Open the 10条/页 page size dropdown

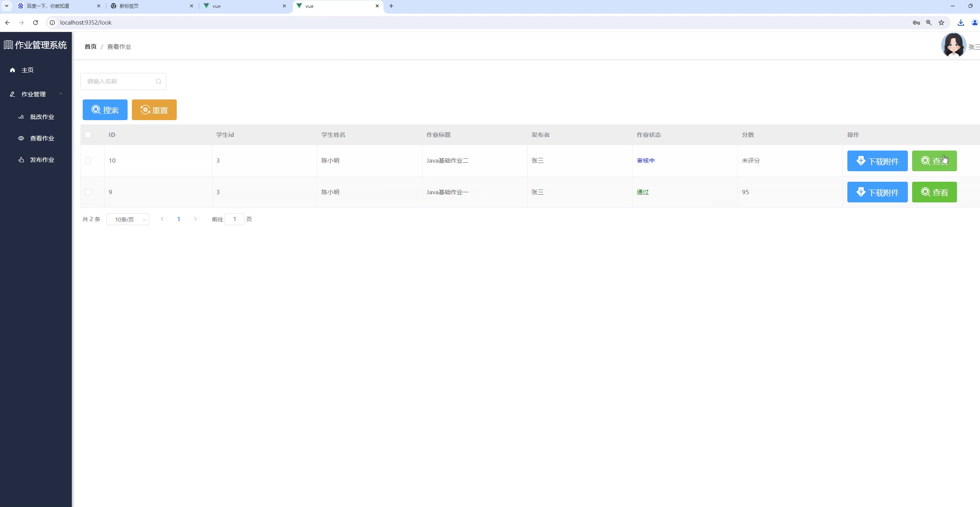click(128, 220)
